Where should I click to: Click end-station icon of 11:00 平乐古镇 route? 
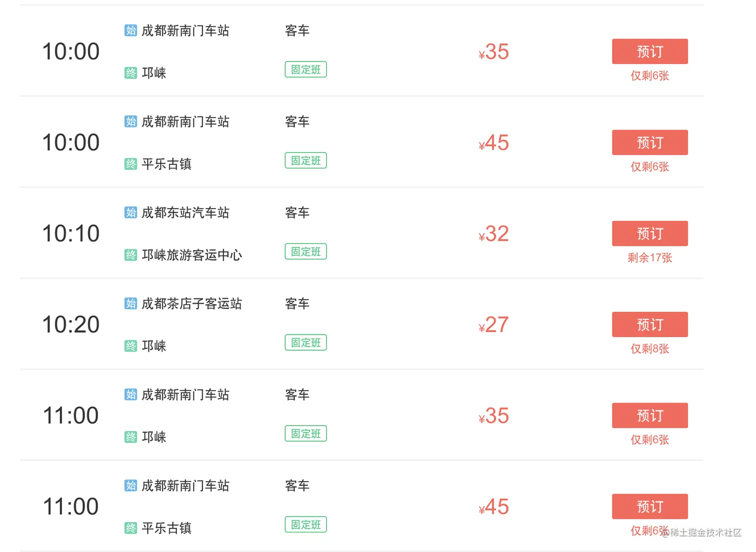click(130, 528)
